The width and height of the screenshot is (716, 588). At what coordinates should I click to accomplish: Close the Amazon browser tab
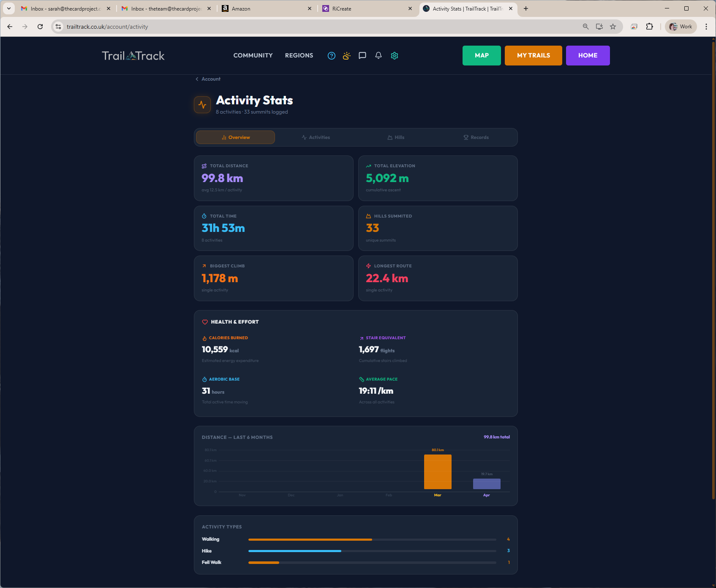310,8
